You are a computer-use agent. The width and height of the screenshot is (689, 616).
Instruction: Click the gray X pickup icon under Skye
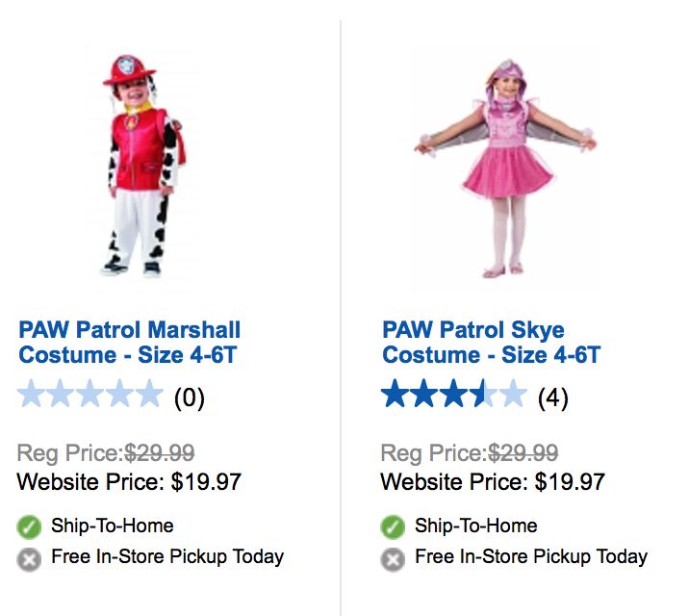(393, 558)
